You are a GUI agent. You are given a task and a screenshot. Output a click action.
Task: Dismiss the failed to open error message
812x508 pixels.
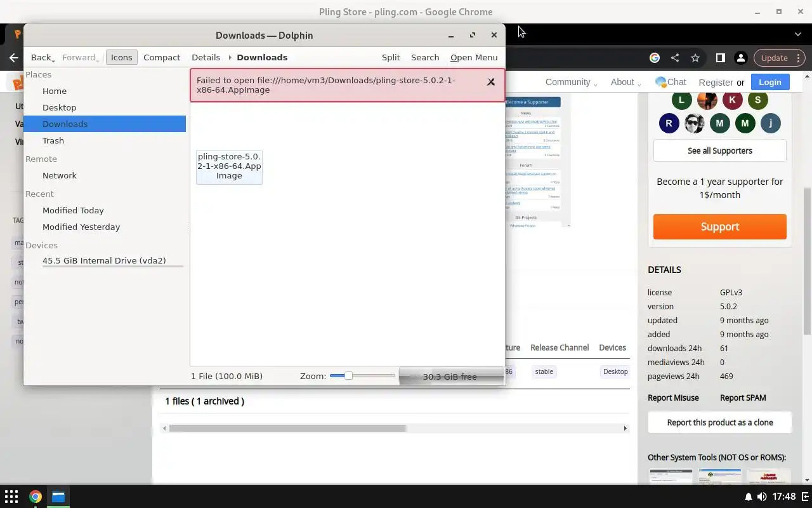[491, 82]
